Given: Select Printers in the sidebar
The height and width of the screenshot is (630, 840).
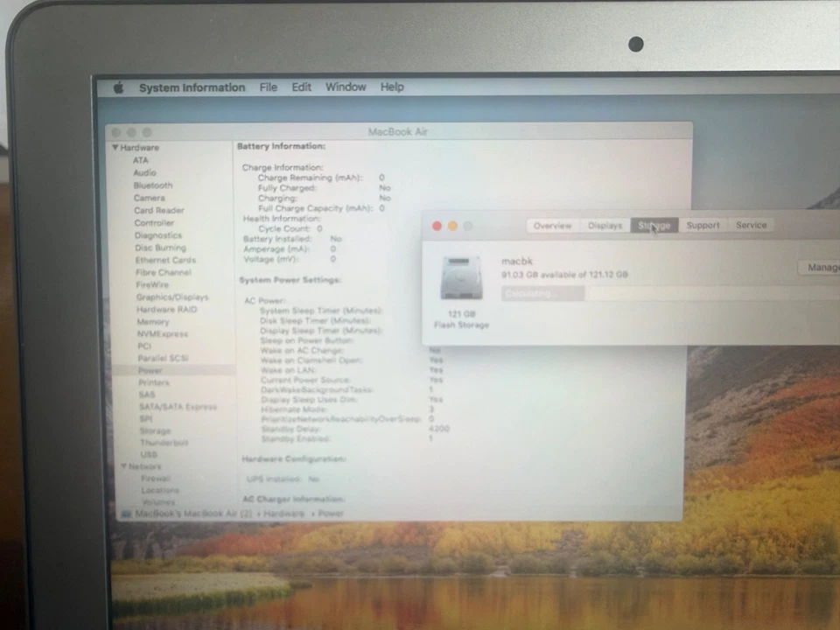Looking at the screenshot, I should [154, 382].
